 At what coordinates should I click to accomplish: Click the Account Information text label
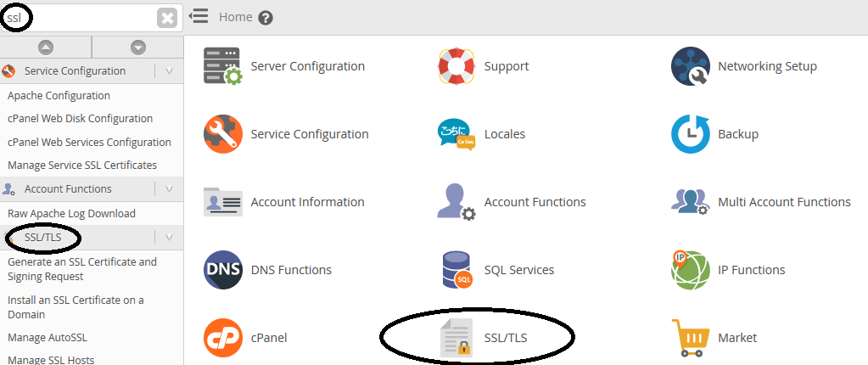click(x=308, y=202)
